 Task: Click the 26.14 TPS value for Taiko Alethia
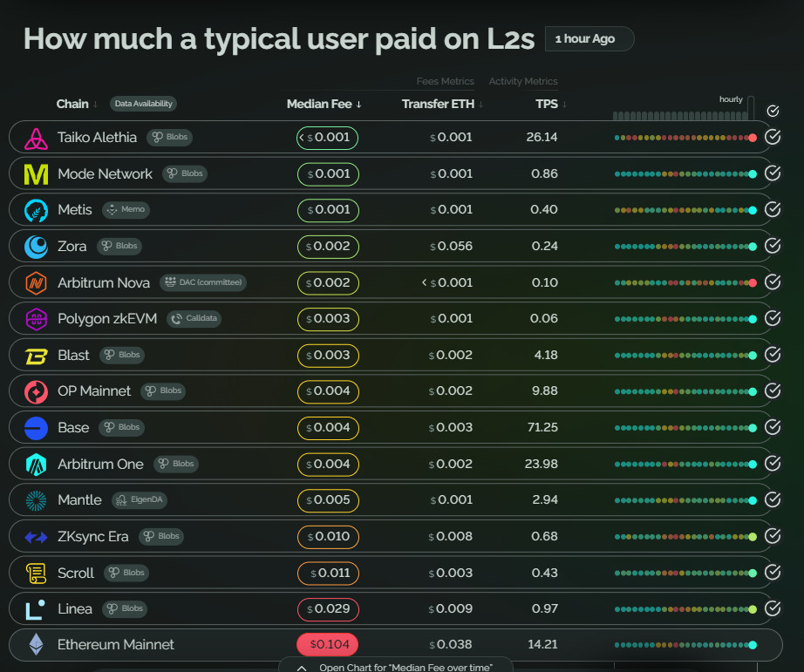(542, 137)
